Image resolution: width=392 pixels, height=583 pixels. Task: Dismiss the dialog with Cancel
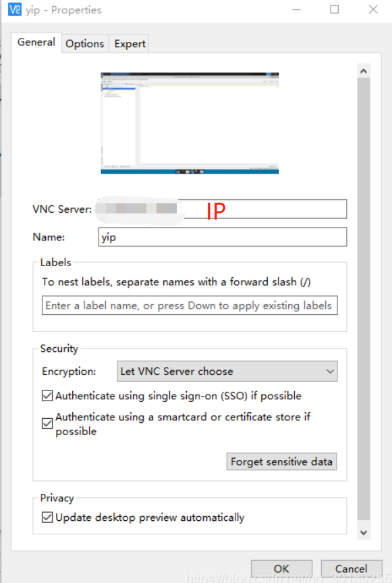point(351,568)
